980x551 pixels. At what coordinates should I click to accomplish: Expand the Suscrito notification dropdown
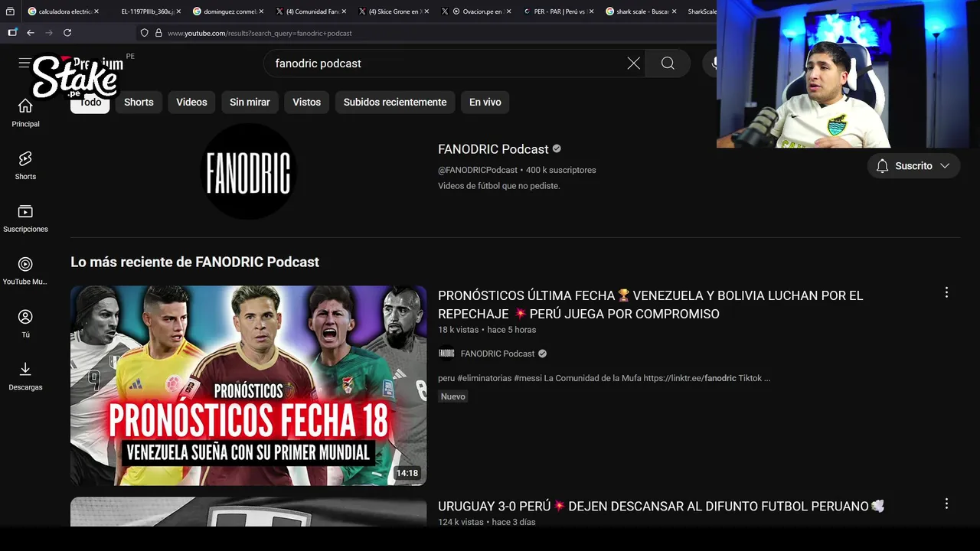pos(913,166)
